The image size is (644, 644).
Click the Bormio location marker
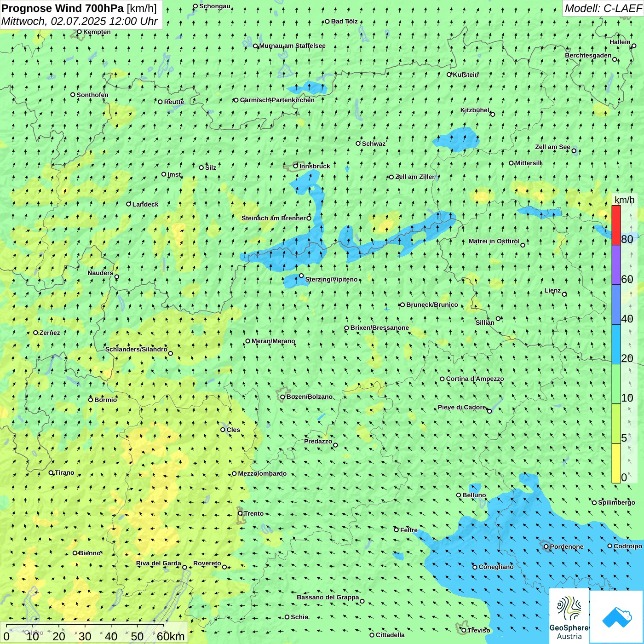[91, 400]
